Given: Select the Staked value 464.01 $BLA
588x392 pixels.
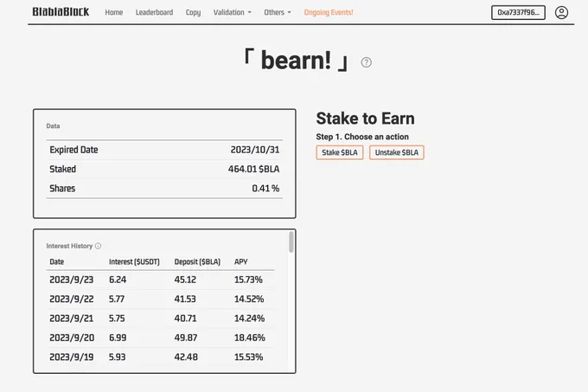Looking at the screenshot, I should point(254,169).
